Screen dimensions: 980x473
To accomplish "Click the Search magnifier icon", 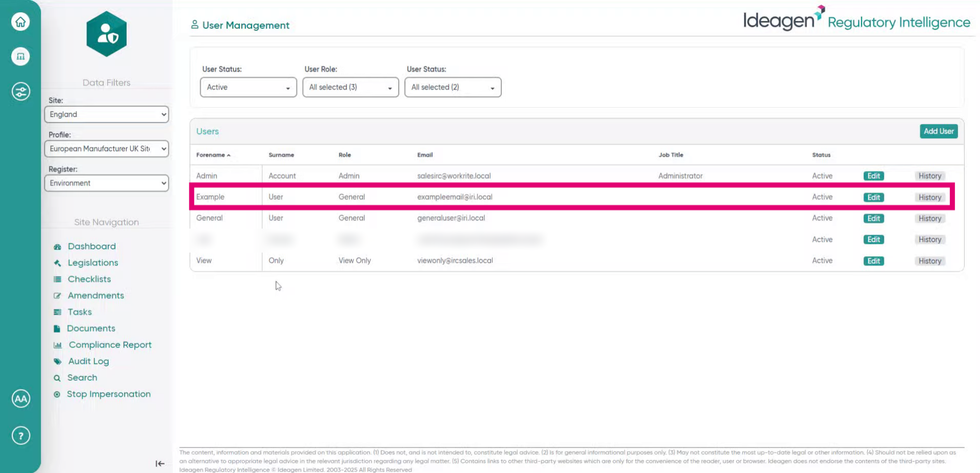I will click(57, 378).
